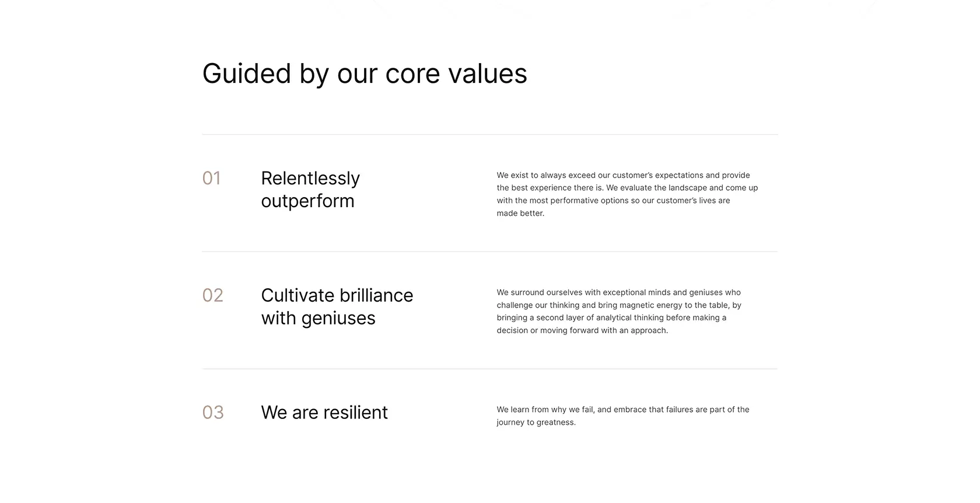Screen dimensions: 980x503
Task: Click the word 'values' in the heading
Action: pyautogui.click(x=488, y=74)
